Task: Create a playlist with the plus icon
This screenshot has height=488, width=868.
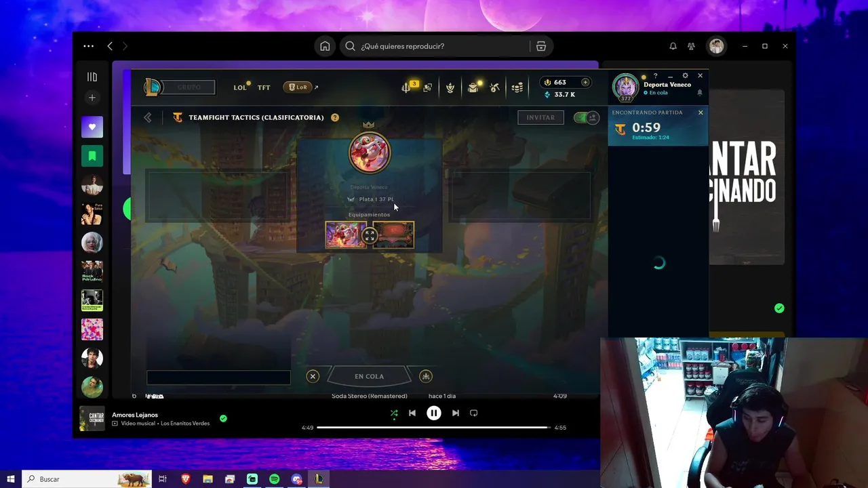Action: tap(92, 98)
